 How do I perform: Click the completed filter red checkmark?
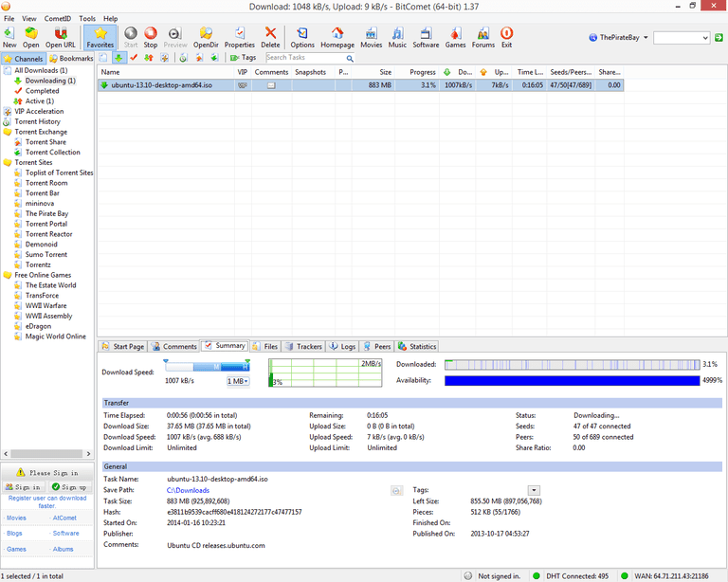[x=134, y=58]
